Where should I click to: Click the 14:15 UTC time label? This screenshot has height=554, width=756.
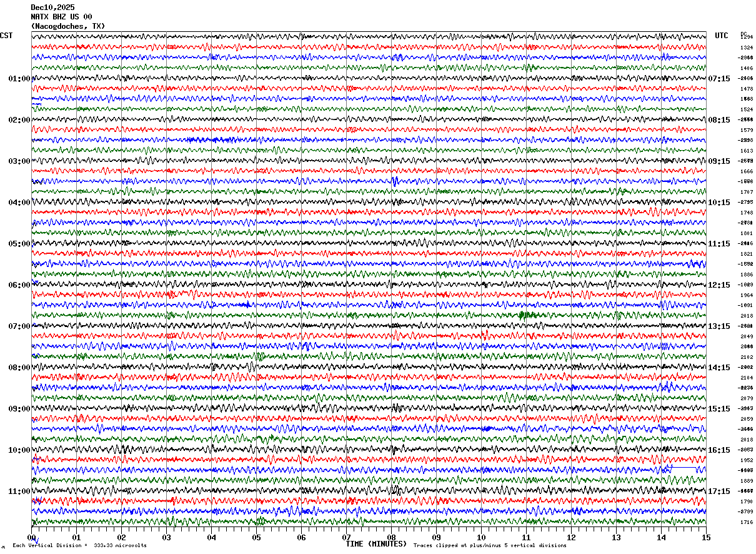719,368
